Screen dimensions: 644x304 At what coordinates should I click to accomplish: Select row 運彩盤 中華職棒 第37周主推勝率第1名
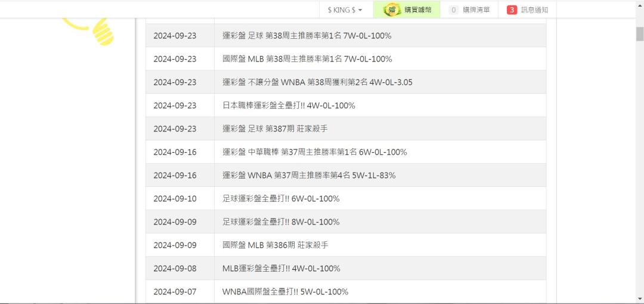(346, 152)
